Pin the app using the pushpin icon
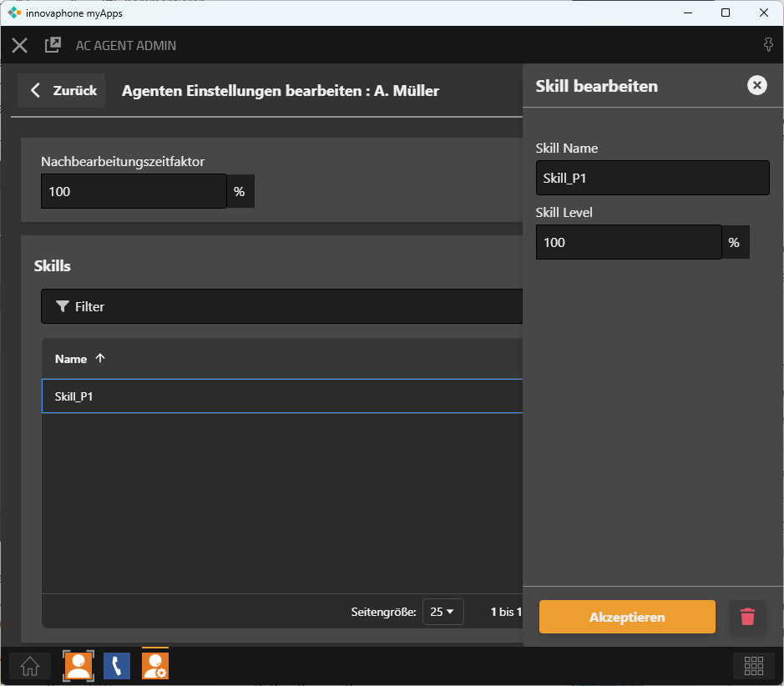This screenshot has width=784, height=686. (768, 45)
